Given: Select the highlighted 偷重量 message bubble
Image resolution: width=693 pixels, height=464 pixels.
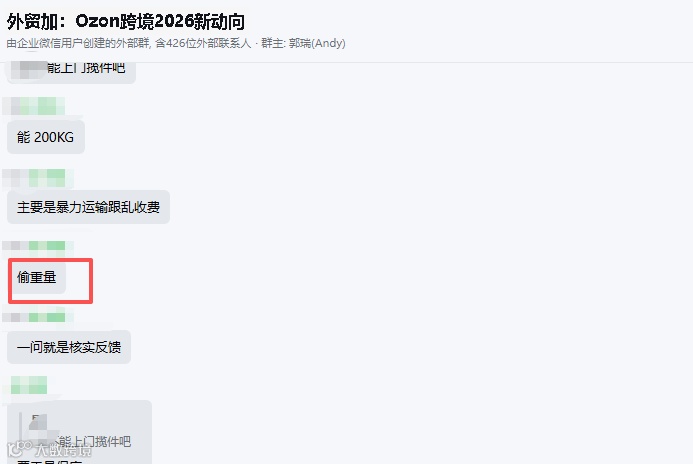Looking at the screenshot, I should [x=37, y=278].
